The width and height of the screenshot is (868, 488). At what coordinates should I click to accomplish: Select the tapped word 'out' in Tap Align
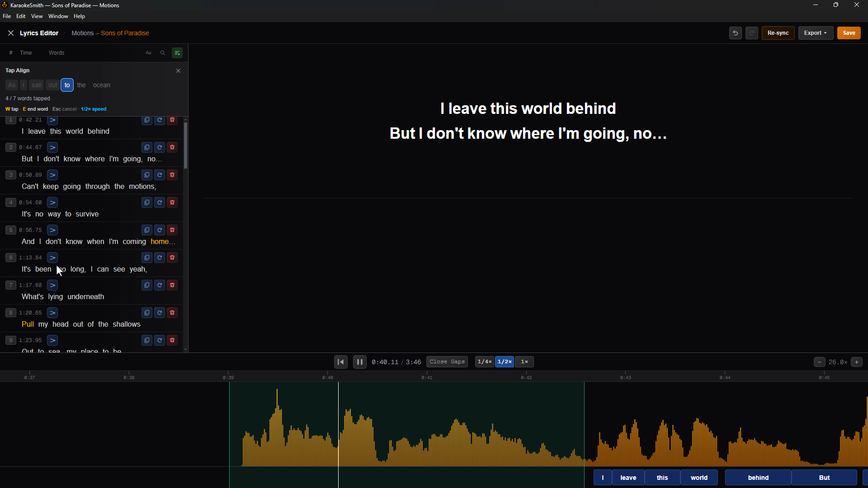(53, 85)
